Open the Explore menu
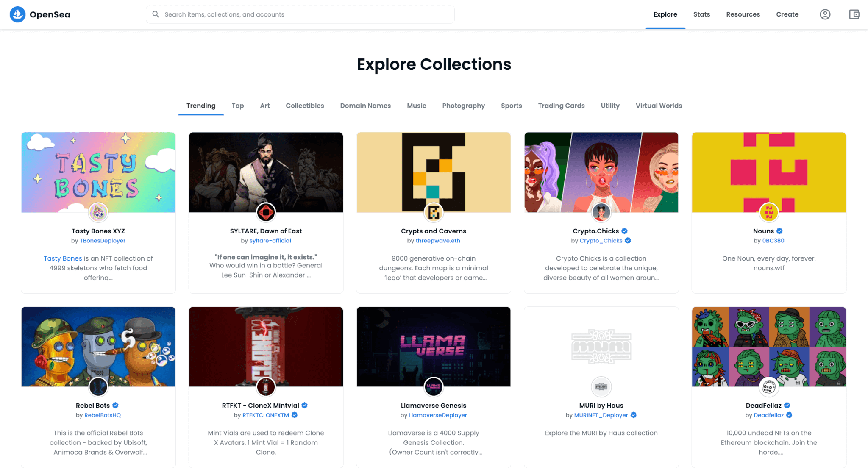 pyautogui.click(x=665, y=14)
